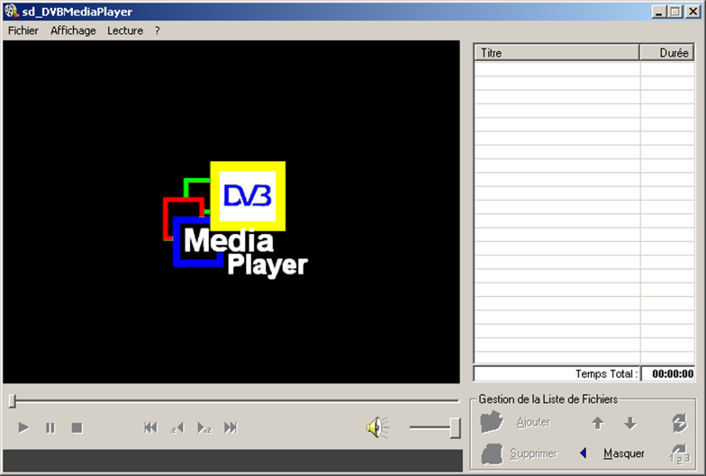Maximize the sd_DVBMediaPlayer window
This screenshot has height=476, width=706.
[675, 11]
